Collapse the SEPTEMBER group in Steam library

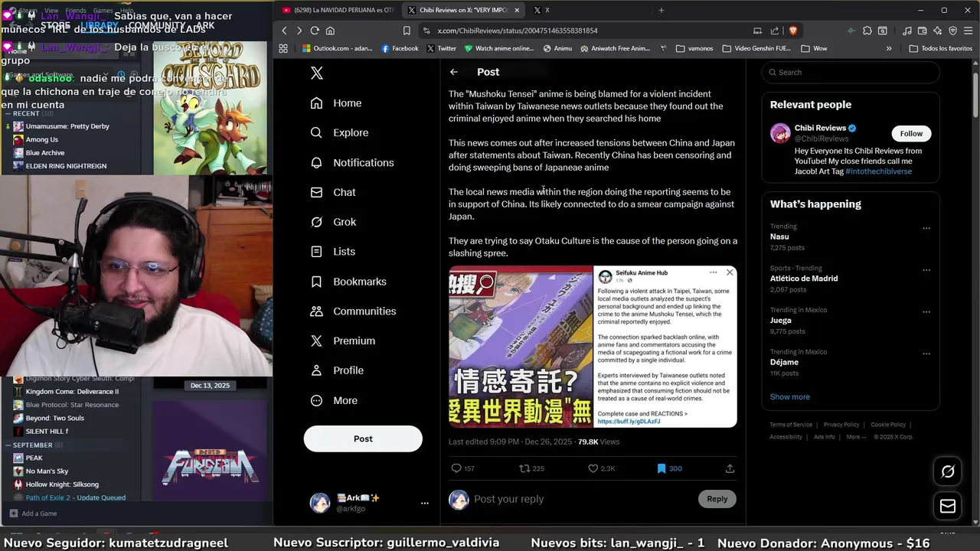pyautogui.click(x=8, y=445)
